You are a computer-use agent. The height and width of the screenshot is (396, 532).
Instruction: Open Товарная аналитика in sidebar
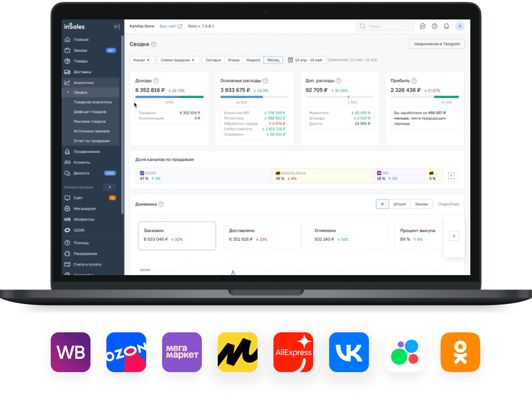coord(92,102)
